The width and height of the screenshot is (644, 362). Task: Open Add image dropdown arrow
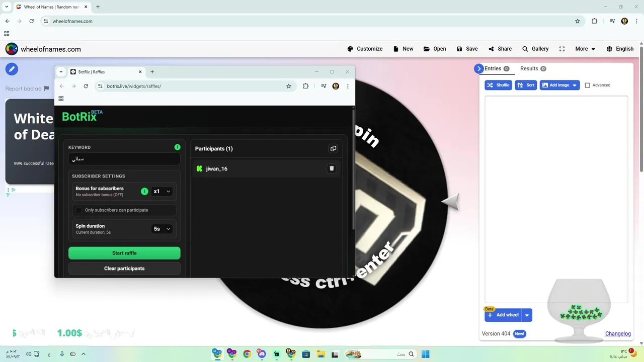click(x=575, y=85)
